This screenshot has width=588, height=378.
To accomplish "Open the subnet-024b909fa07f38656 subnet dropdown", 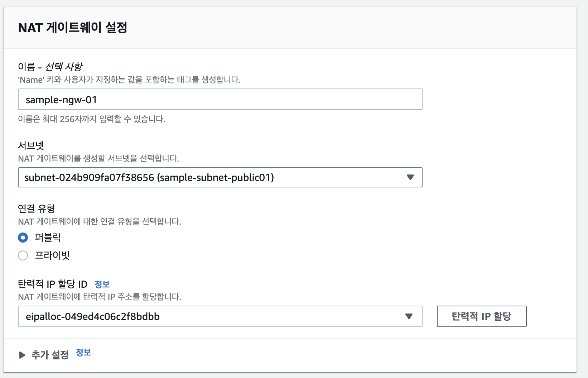I will (x=215, y=177).
